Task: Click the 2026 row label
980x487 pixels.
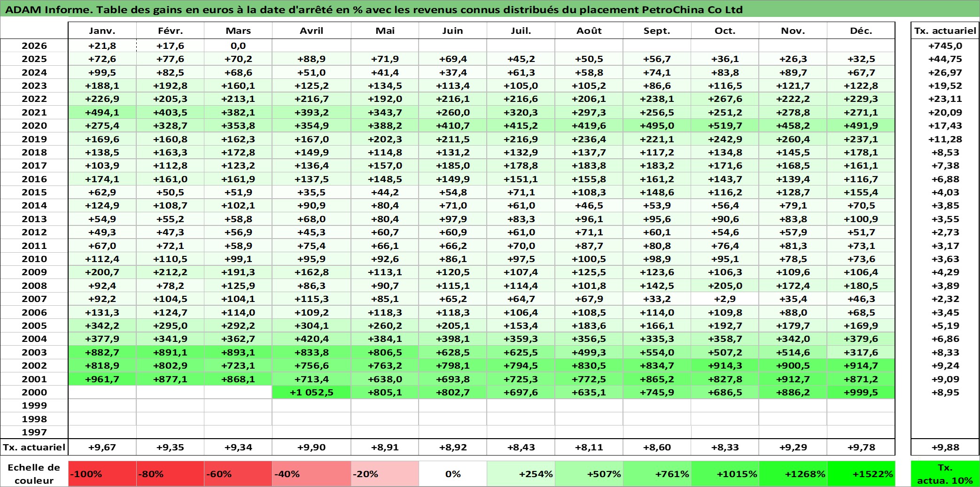Action: pos(34,46)
